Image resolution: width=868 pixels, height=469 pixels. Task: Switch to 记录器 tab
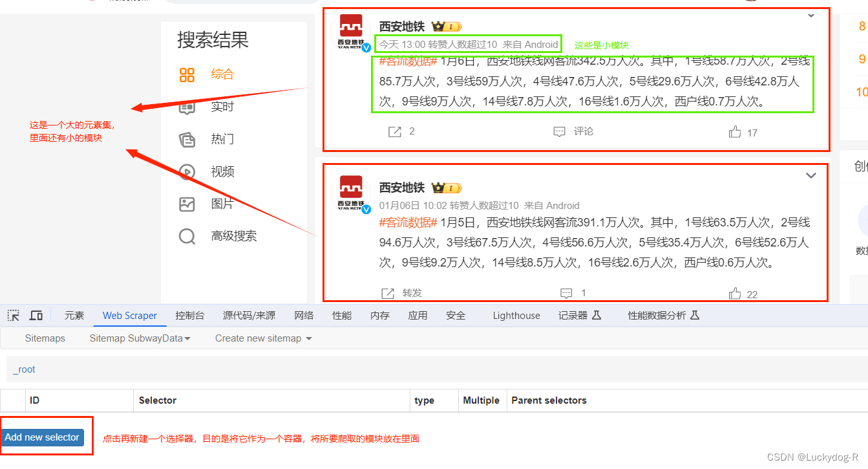point(580,316)
